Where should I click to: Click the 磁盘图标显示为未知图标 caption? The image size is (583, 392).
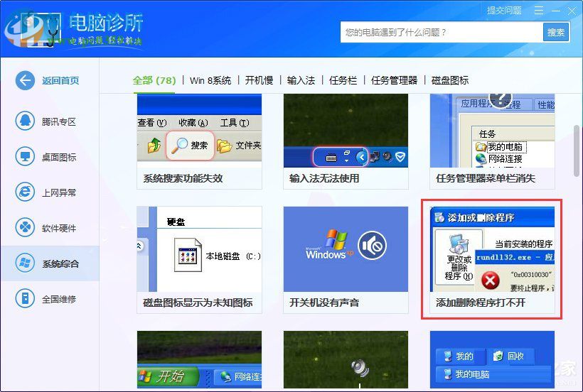198,303
